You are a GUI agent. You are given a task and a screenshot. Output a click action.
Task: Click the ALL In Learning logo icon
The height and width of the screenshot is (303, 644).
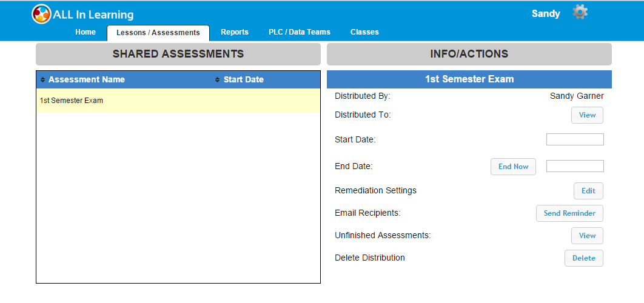tap(41, 14)
